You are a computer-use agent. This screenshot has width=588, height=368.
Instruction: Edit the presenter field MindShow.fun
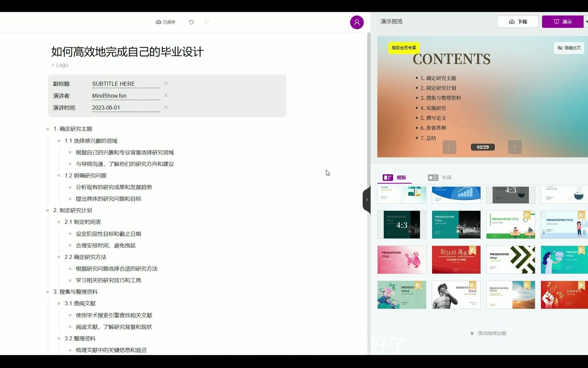tap(126, 96)
